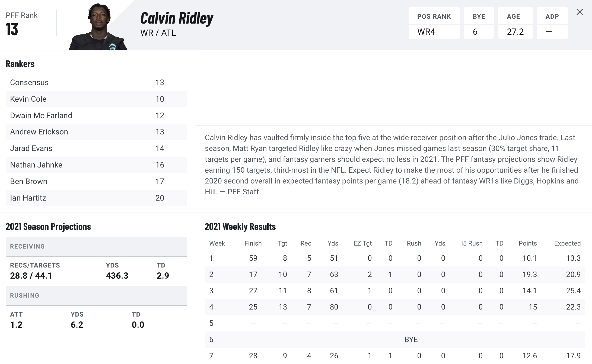This screenshot has height=364, width=592.
Task: Click Week 2 finish score 17
Action: point(252,275)
